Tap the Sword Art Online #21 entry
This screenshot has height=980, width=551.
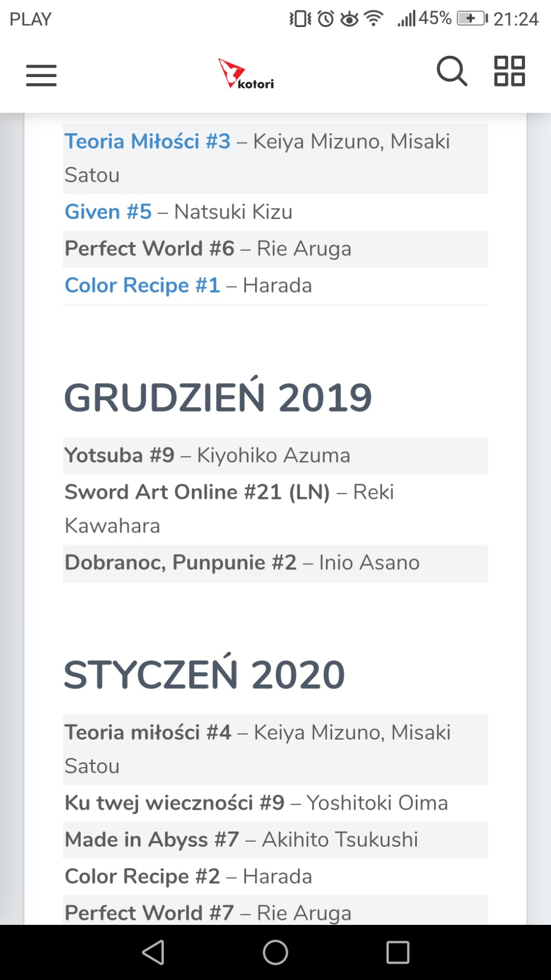coord(197,492)
